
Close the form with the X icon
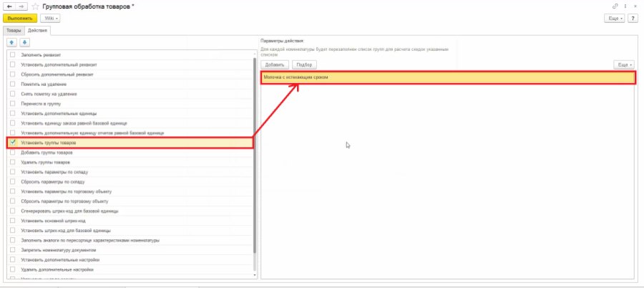pyautogui.click(x=636, y=6)
